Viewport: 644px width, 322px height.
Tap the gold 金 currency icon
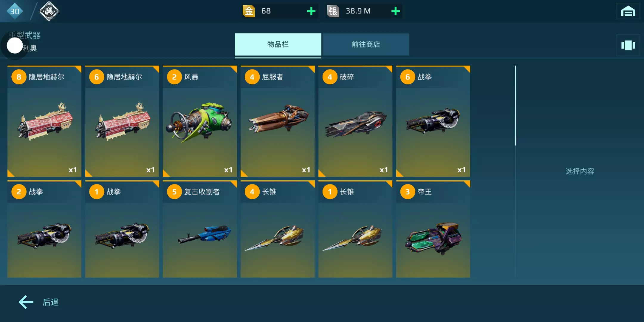(x=249, y=11)
